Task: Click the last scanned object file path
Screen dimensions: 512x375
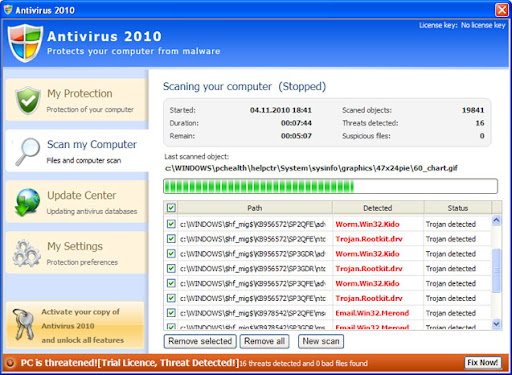Action: [311, 168]
